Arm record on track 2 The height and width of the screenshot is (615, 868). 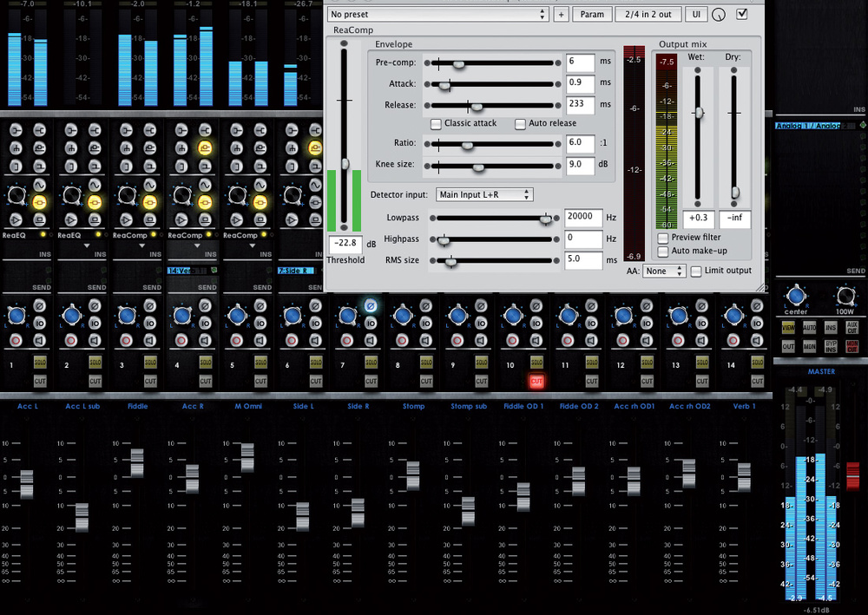point(71,340)
